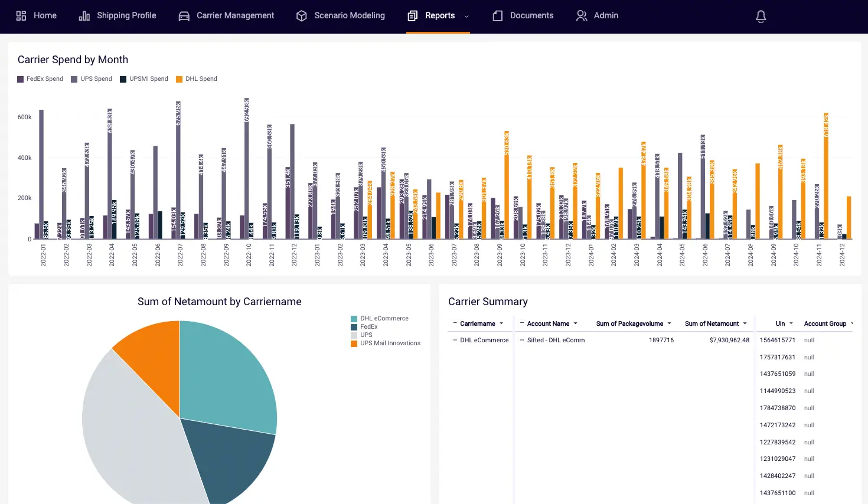Click the Admin person icon
The image size is (868, 504).
pos(582,16)
